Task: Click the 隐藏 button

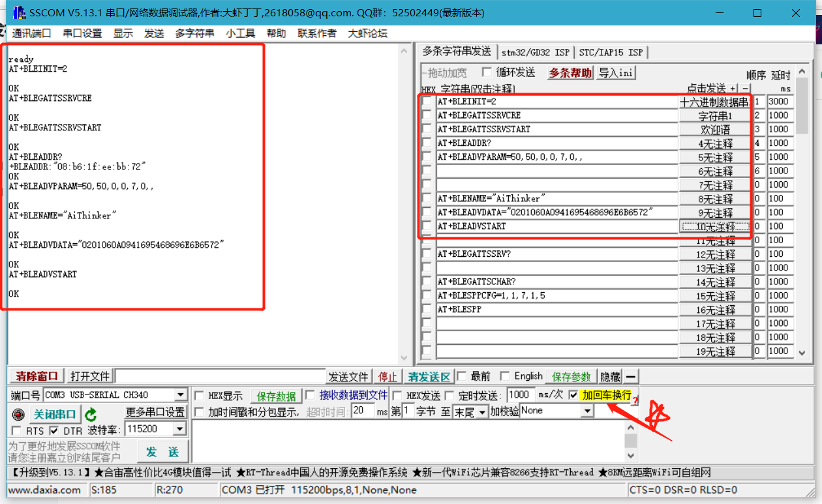Action: tap(611, 377)
